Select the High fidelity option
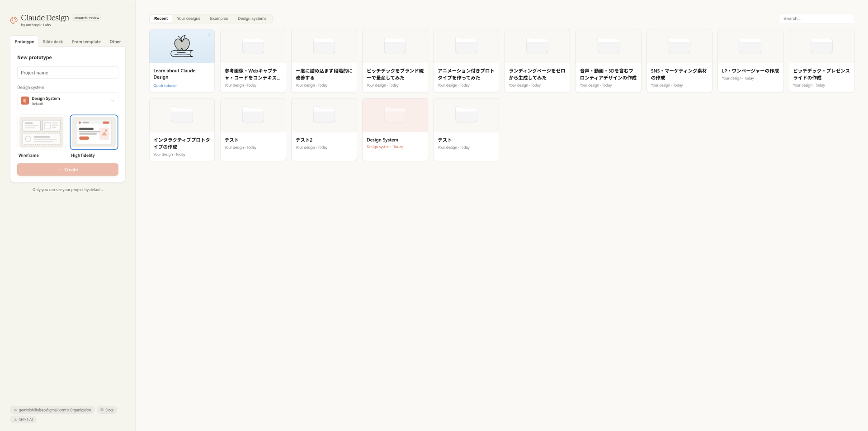The height and width of the screenshot is (431, 868). pyautogui.click(x=94, y=132)
